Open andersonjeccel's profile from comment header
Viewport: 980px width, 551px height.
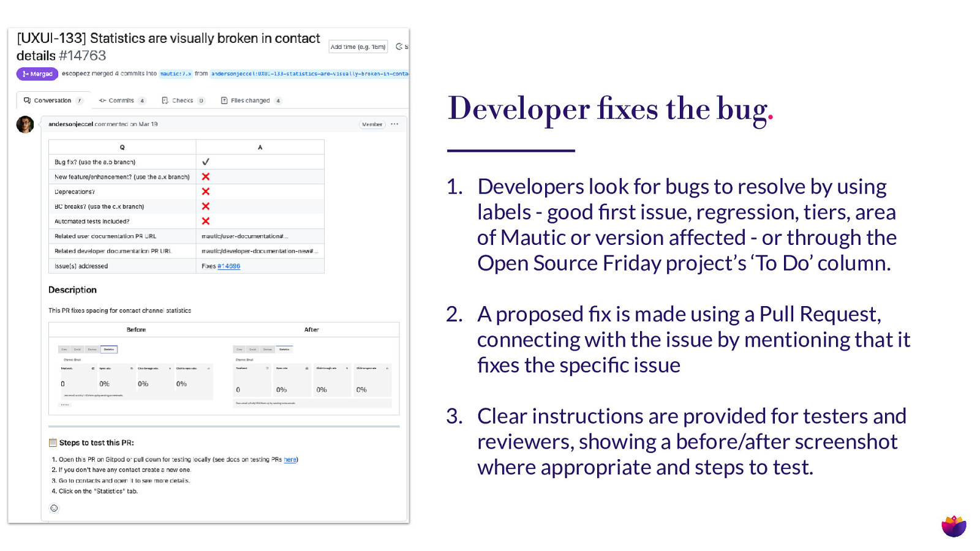tap(70, 124)
